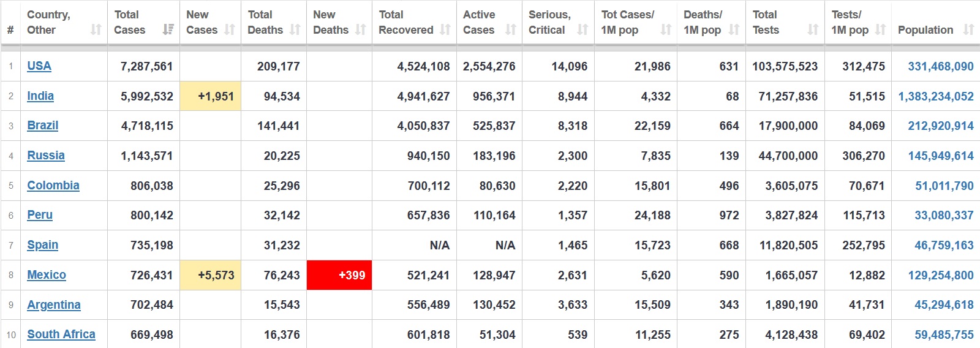Open the Peru country link
Image resolution: width=980 pixels, height=348 pixels.
point(40,215)
